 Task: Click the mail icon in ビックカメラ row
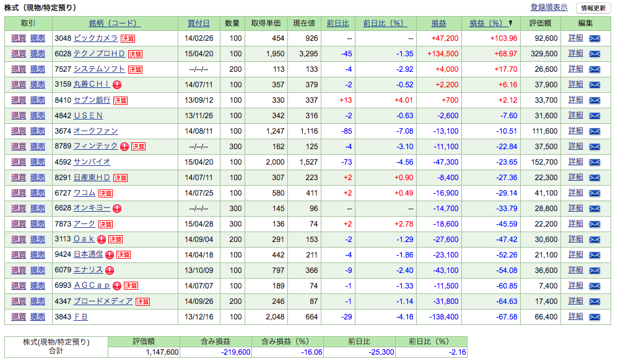[x=594, y=38]
